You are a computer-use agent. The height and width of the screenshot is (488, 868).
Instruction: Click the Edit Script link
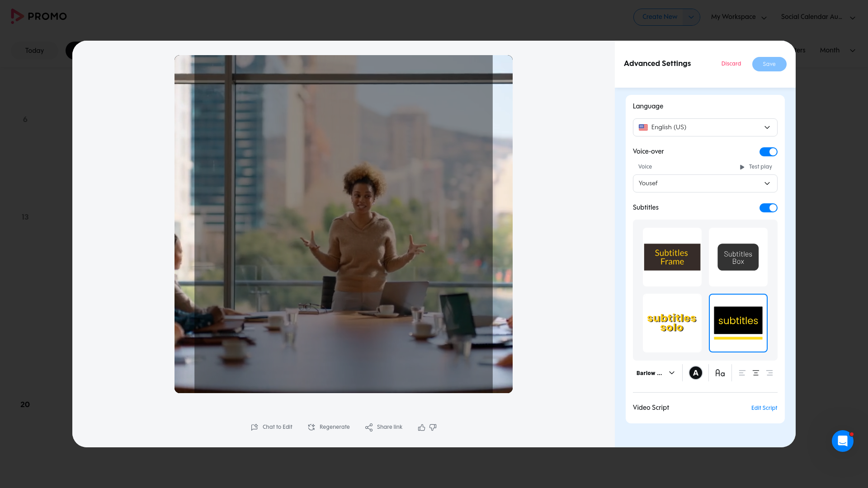[x=764, y=408]
